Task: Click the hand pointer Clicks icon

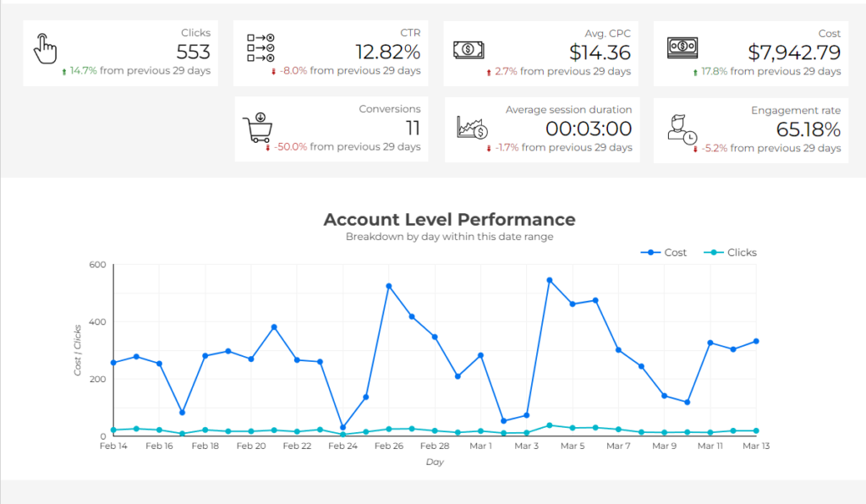Action: click(x=45, y=48)
